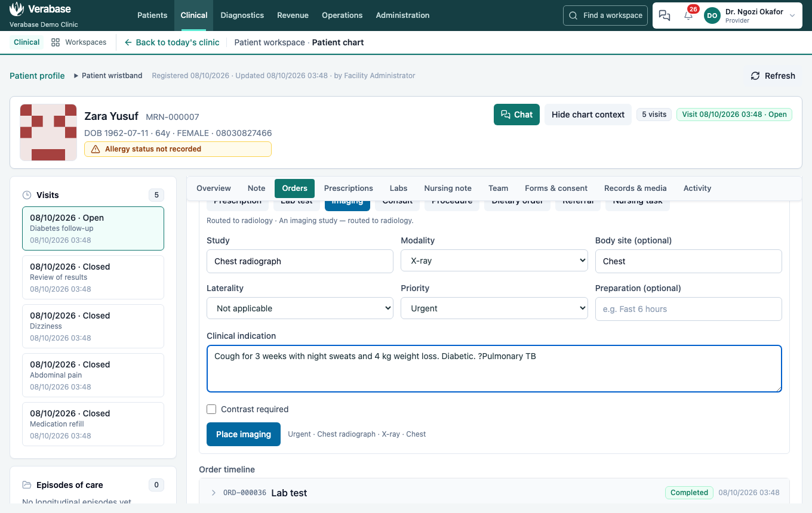Click the Clinical indication text area
Screen dimensions: 812x513
494,369
